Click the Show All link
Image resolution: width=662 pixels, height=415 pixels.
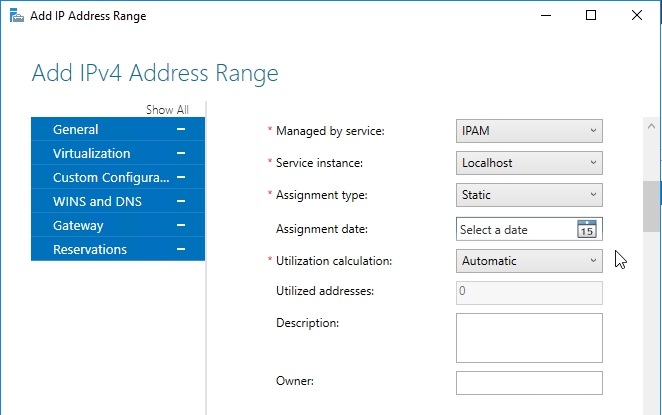(167, 110)
